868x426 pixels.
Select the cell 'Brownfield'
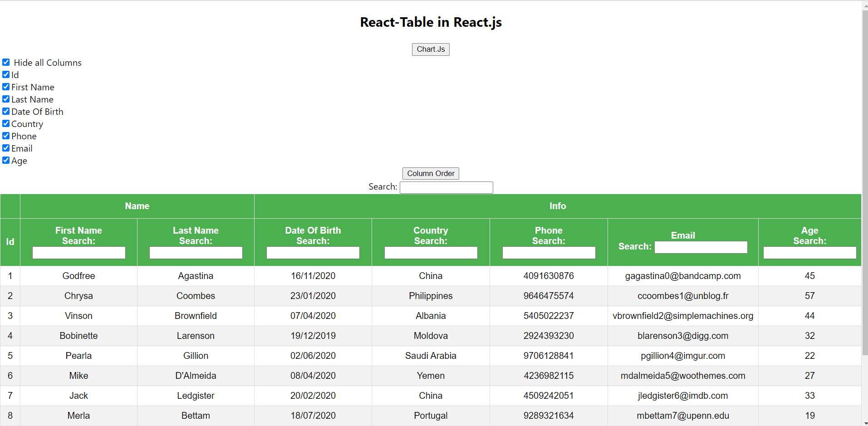coord(196,316)
